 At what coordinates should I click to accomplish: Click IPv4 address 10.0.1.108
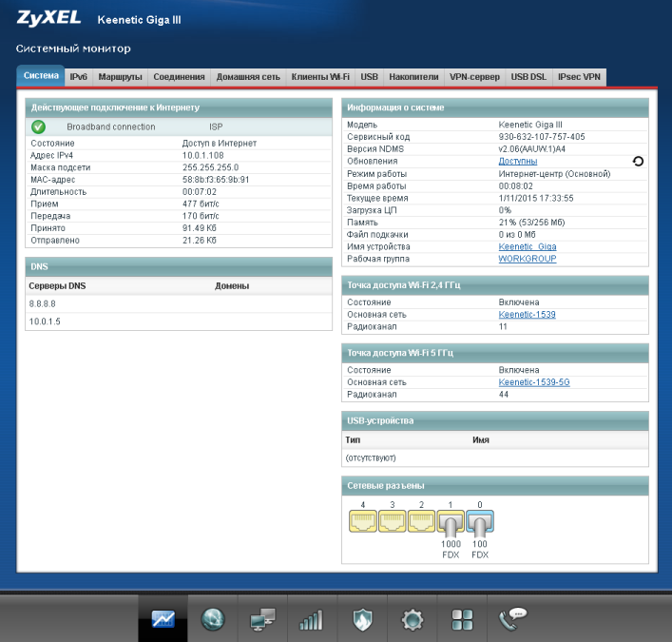tap(203, 155)
